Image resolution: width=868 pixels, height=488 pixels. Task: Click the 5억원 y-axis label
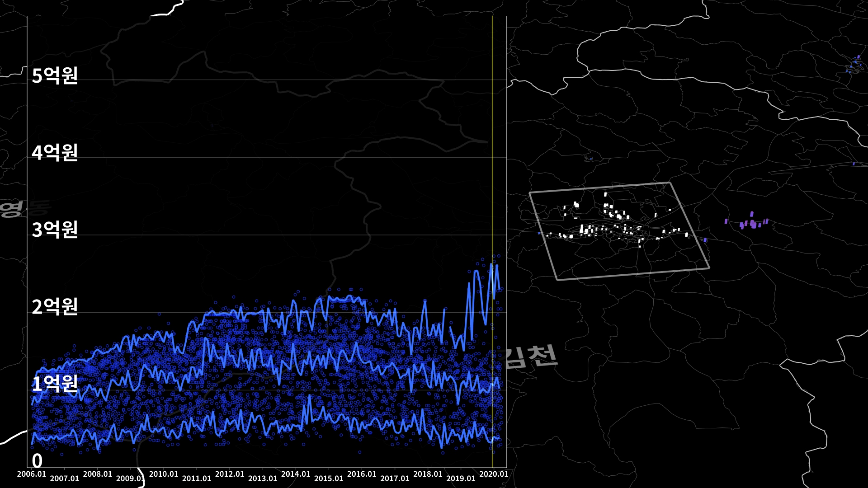point(55,75)
